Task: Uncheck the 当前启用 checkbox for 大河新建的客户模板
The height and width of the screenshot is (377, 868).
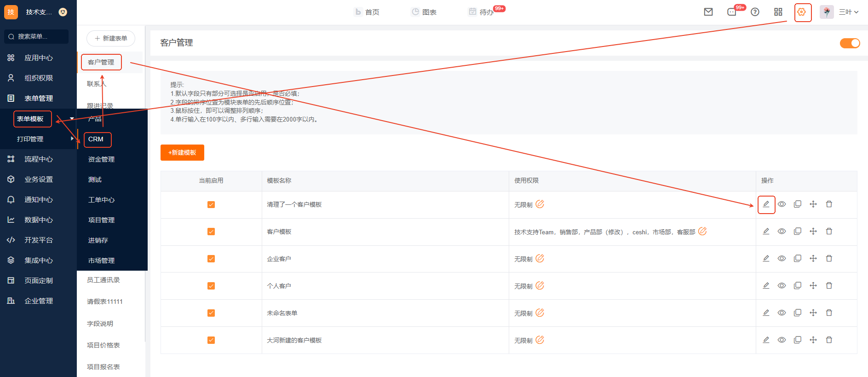Action: click(211, 340)
